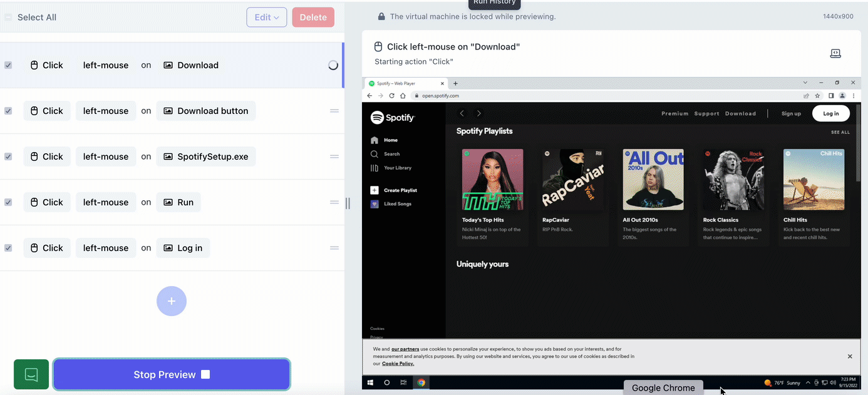Open Search in Spotify sidebar
Viewport: 868px width, 395px height.
tap(385, 154)
